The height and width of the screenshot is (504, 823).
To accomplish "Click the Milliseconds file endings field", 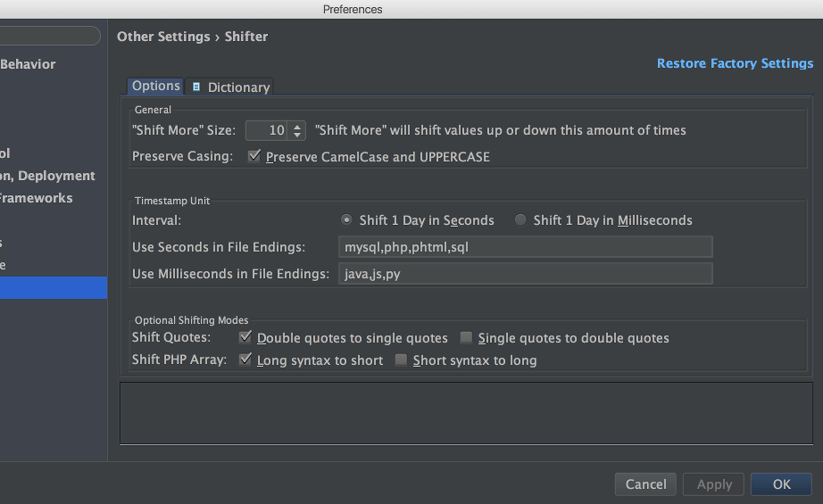I will click(x=526, y=274).
